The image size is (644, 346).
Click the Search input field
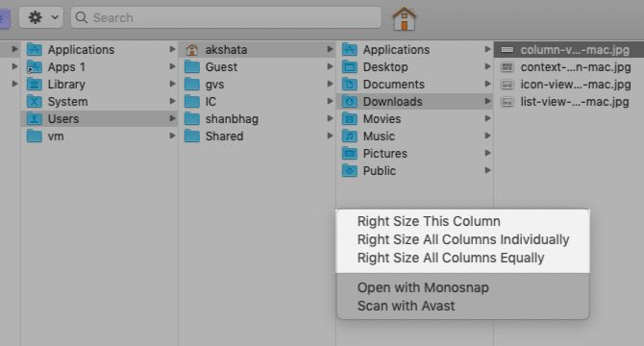(x=226, y=17)
